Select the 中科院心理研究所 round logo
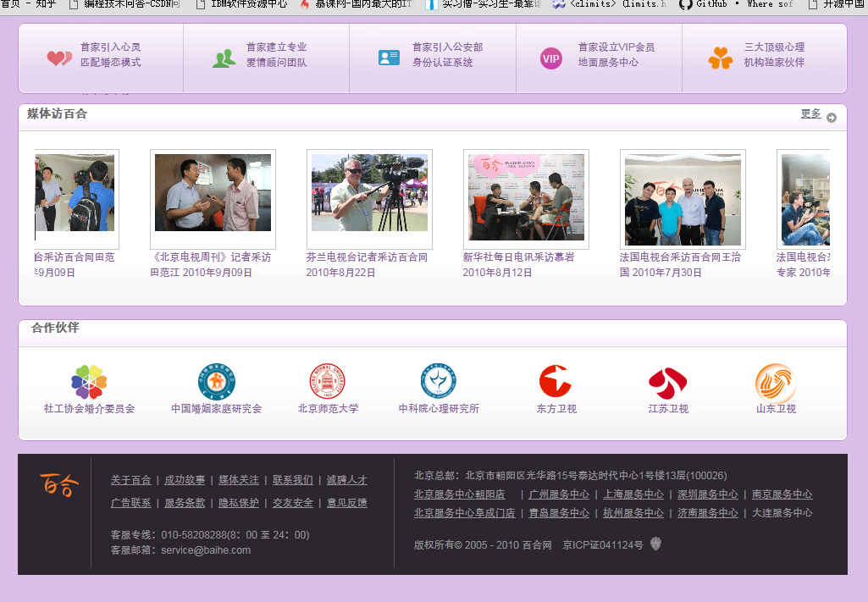Screen dimensions: 868x602 tap(438, 380)
